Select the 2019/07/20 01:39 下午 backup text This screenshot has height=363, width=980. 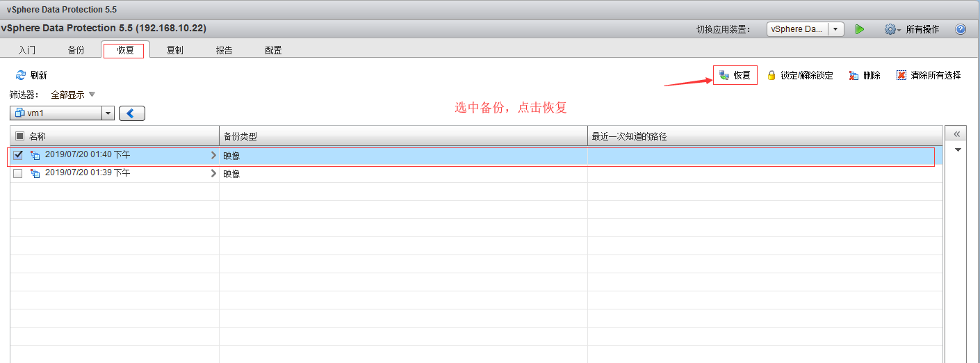tap(88, 173)
